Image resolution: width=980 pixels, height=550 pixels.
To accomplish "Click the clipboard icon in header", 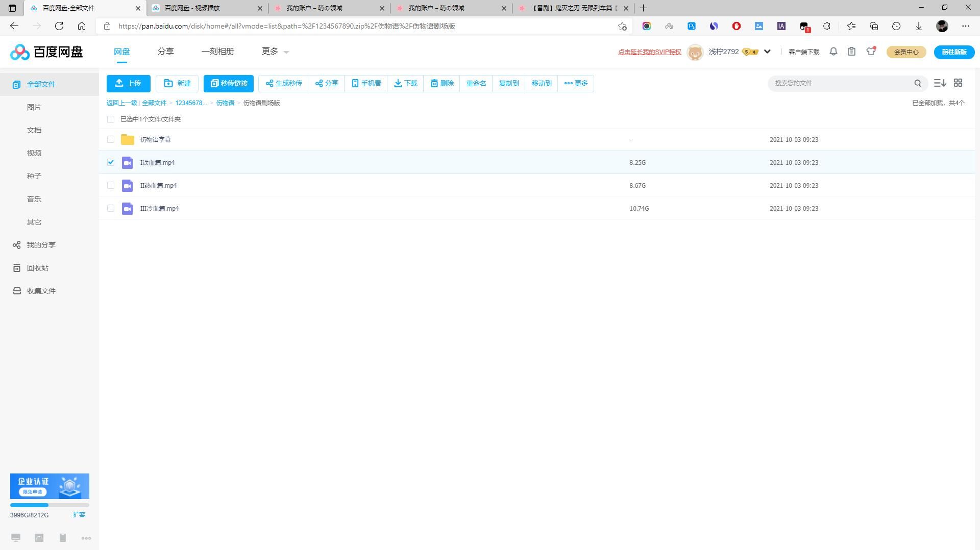I will (851, 52).
